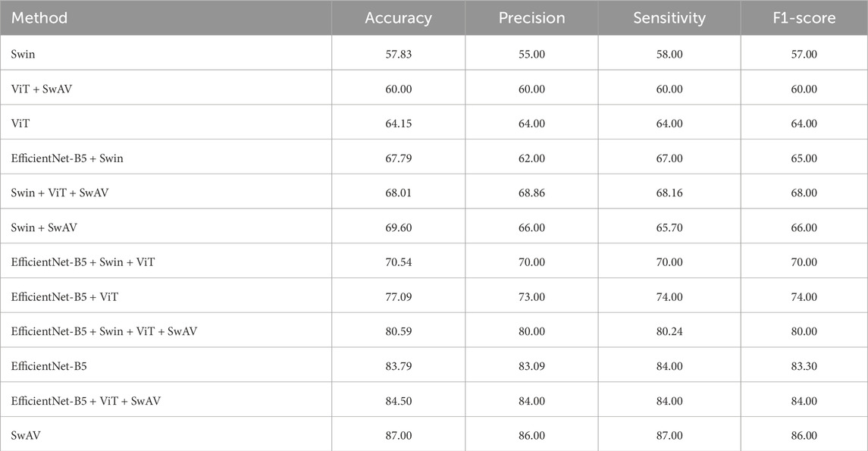The image size is (868, 451).
Task: Select EfficientNet-B5 + Swin + ViT label
Action: pos(83,262)
